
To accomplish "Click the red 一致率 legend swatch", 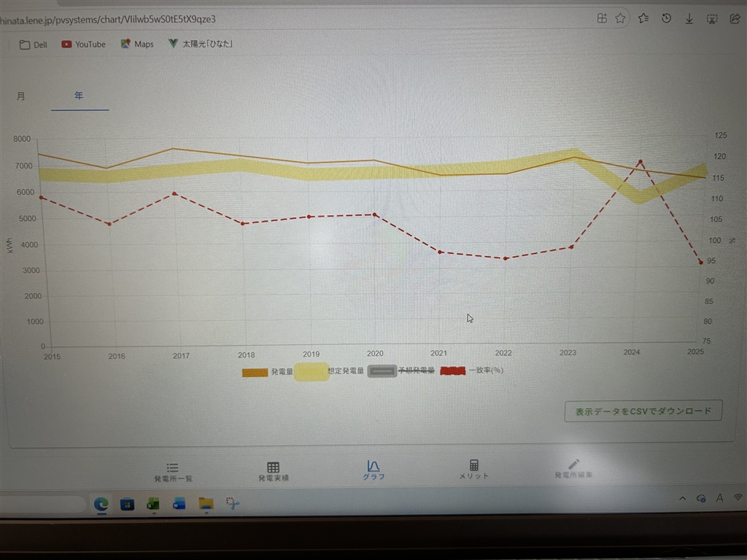I will coord(452,370).
